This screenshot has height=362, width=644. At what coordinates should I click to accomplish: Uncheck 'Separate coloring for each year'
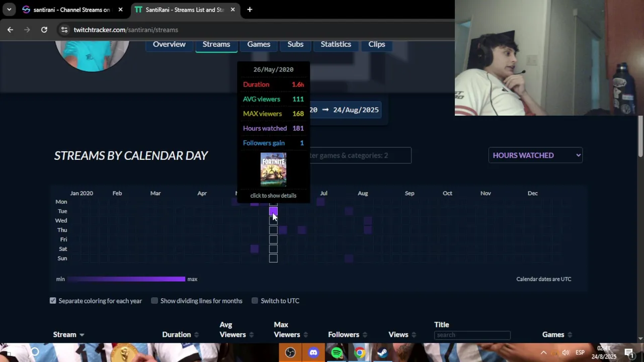(x=53, y=301)
